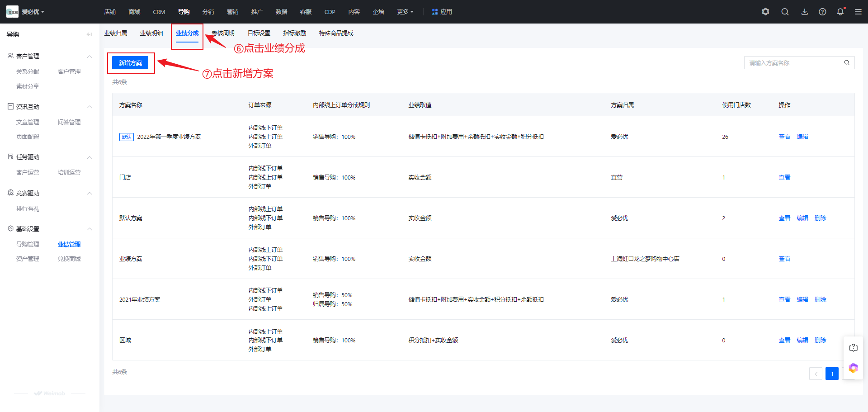Click the search icon in plan name field
This screenshot has height=412, width=868.
pos(847,63)
